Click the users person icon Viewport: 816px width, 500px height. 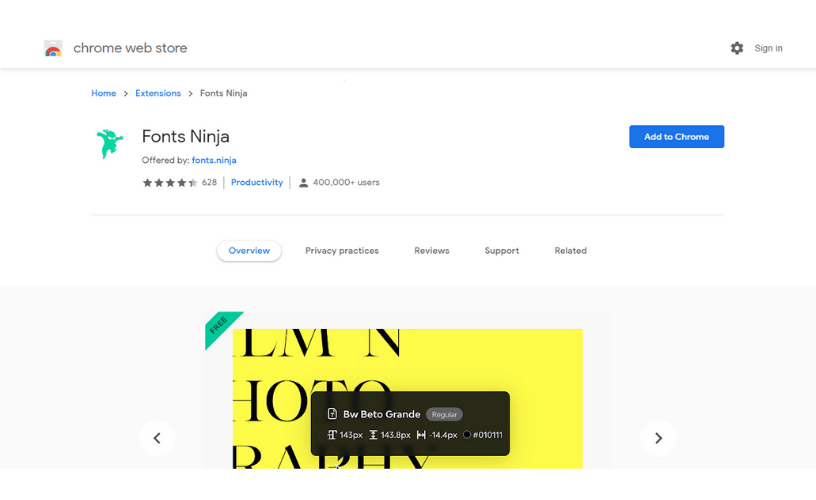point(303,183)
